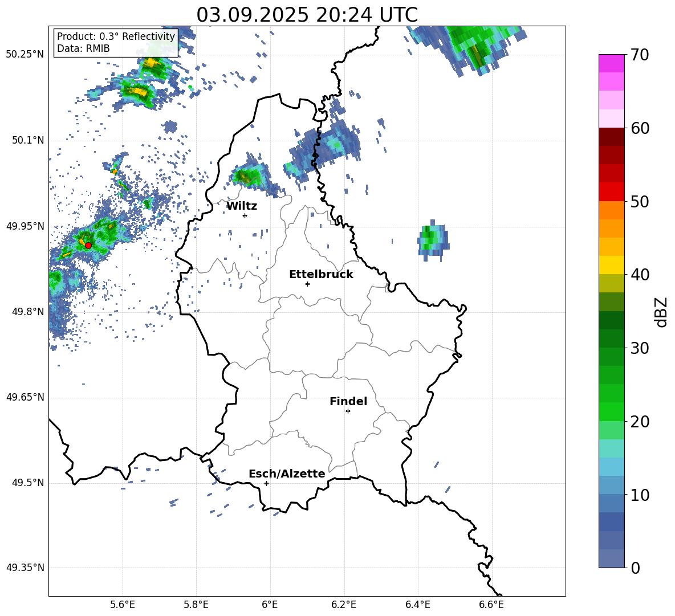Click the 40 label on the colorbar
Viewport: 675px width, 616px height.
(x=639, y=275)
